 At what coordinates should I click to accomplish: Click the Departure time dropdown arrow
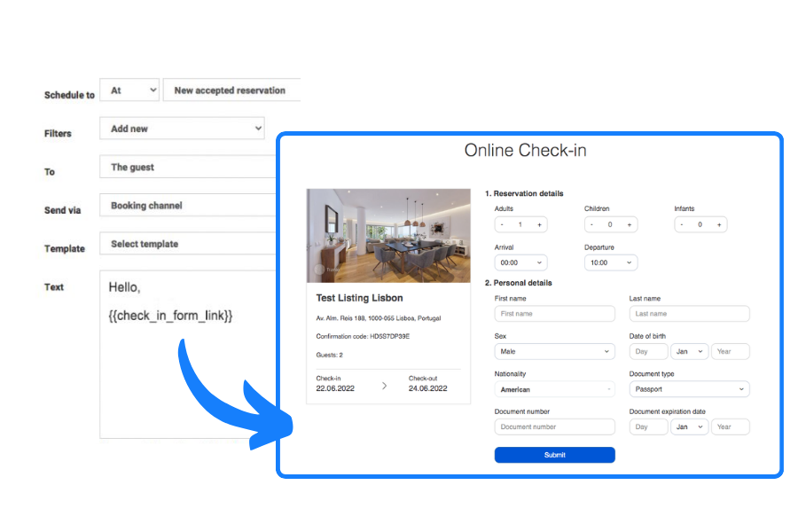628,262
